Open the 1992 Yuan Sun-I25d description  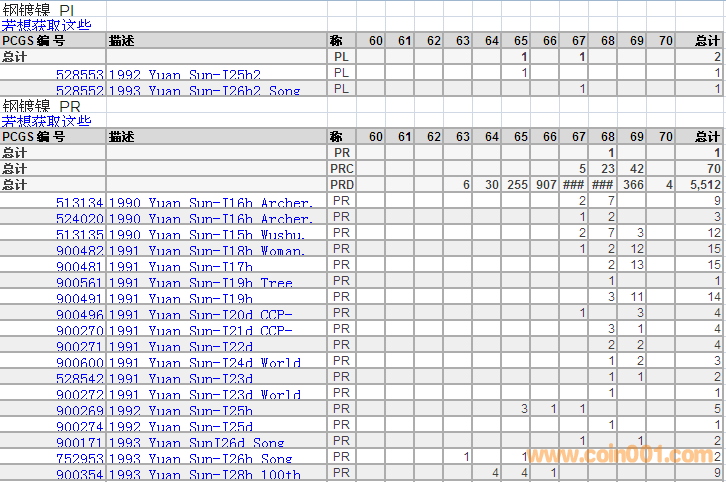coord(180,426)
